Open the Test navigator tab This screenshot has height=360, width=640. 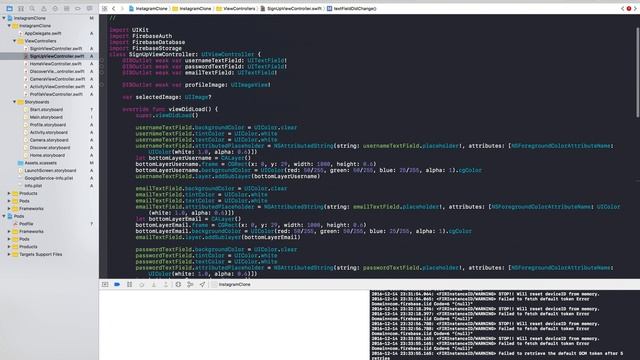pos(55,8)
